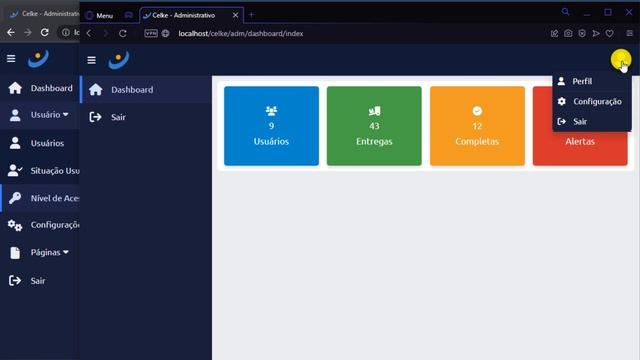Click globe site info icon in address bar
640x360 pixels.
coord(165,33)
